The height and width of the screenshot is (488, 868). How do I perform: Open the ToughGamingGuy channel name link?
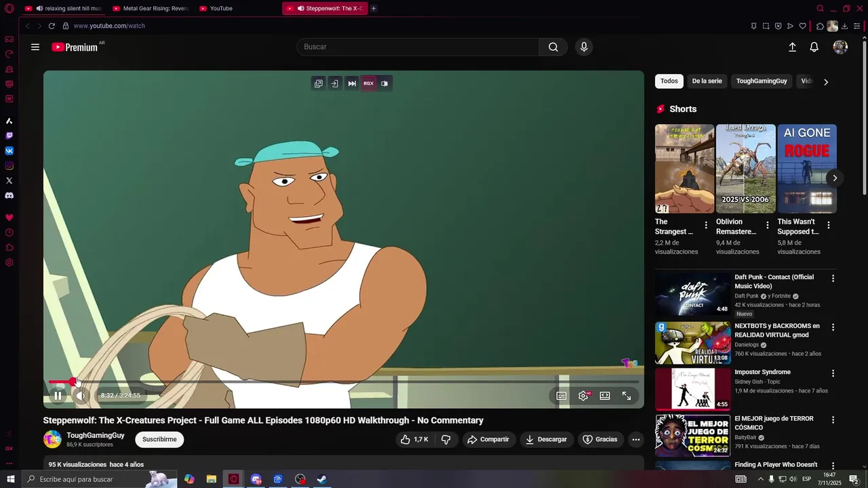[96, 435]
